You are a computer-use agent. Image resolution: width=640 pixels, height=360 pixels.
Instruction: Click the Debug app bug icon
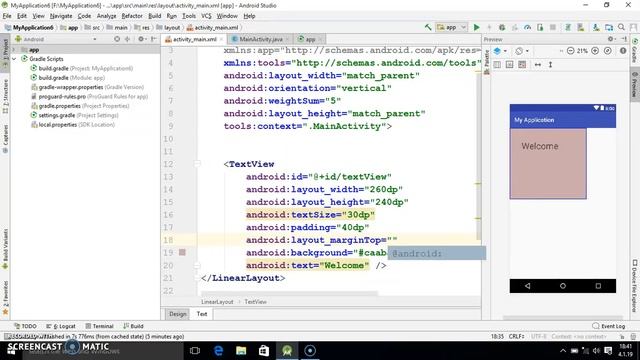pos(502,27)
